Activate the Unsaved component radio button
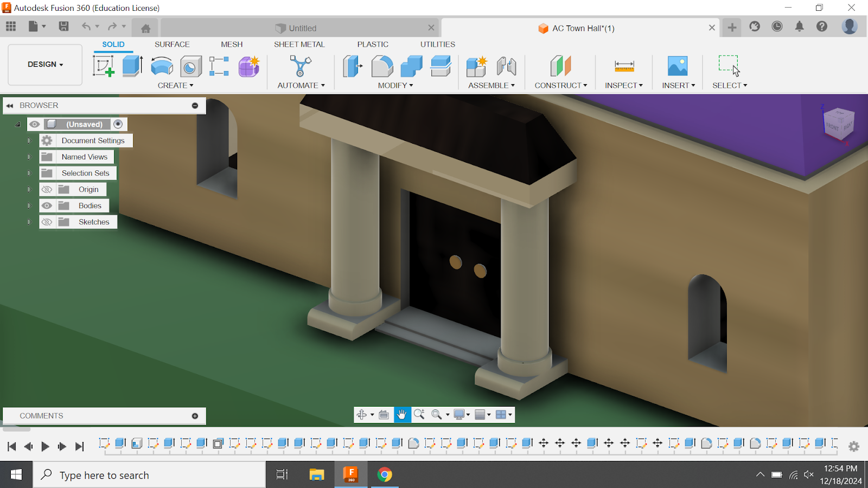Viewport: 868px width, 488px height. point(118,124)
